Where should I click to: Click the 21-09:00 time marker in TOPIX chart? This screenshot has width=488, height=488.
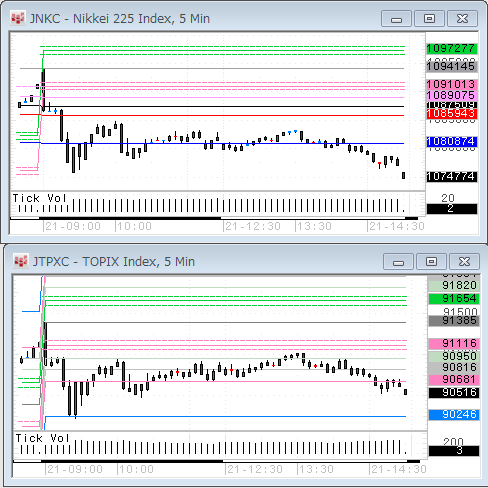click(75, 469)
